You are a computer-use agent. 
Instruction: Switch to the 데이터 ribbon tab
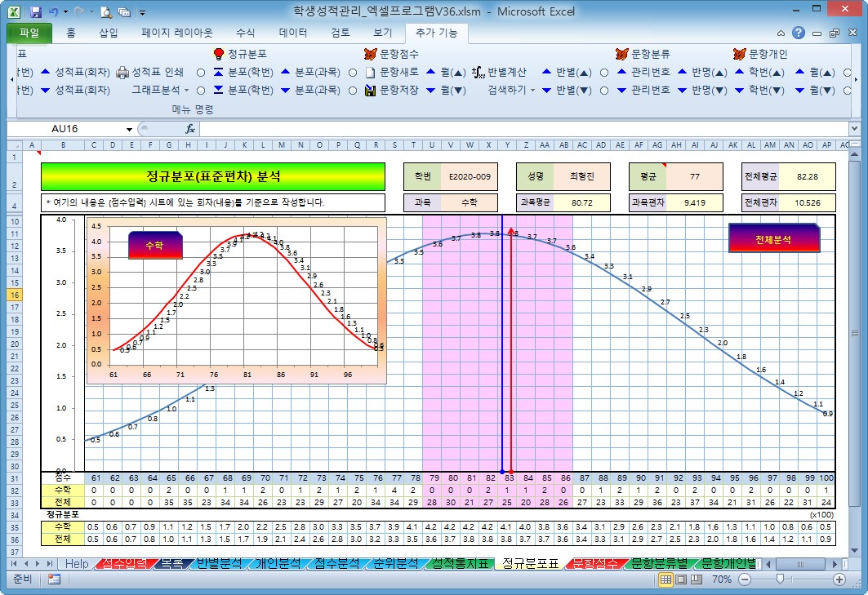pos(293,33)
